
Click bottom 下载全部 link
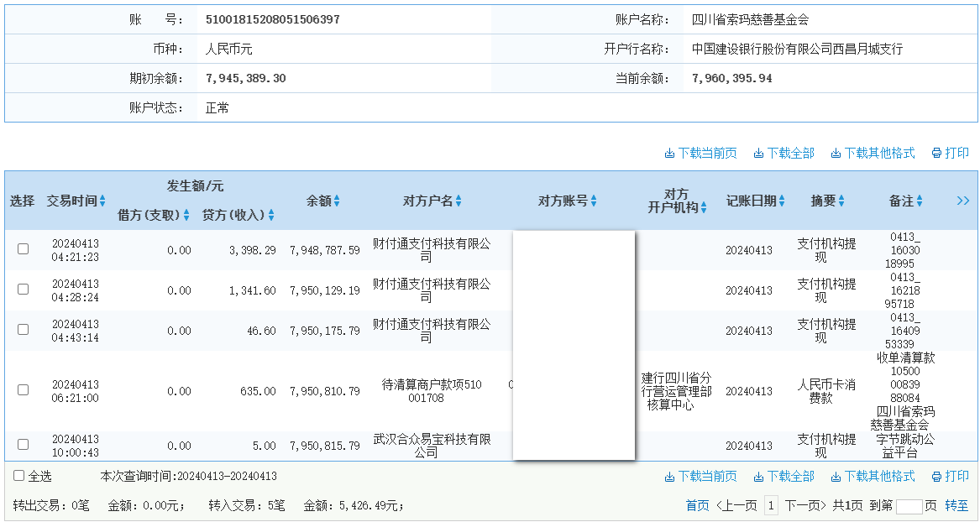click(783, 477)
